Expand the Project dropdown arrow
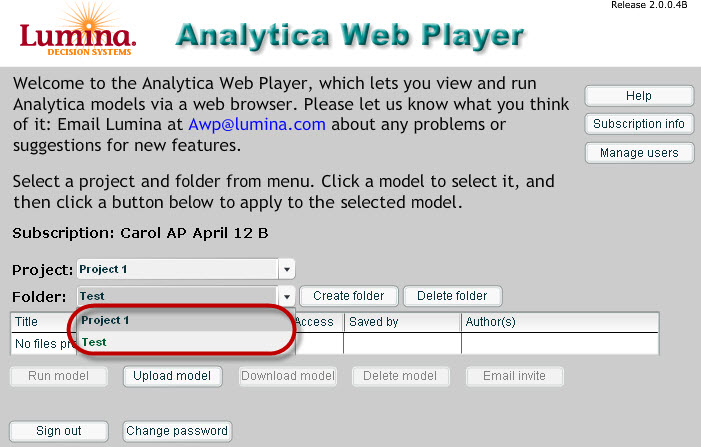The height and width of the screenshot is (447, 701). (287, 270)
